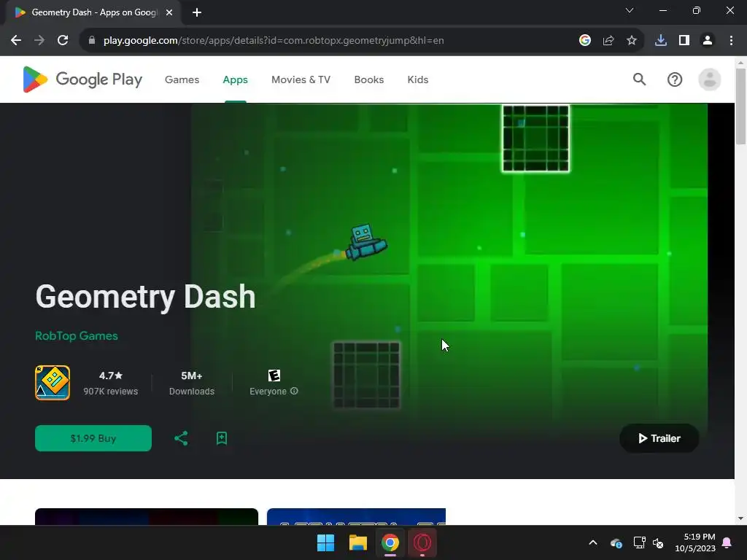Open the Everyone rating info icon
The width and height of the screenshot is (747, 560).
pos(295,391)
